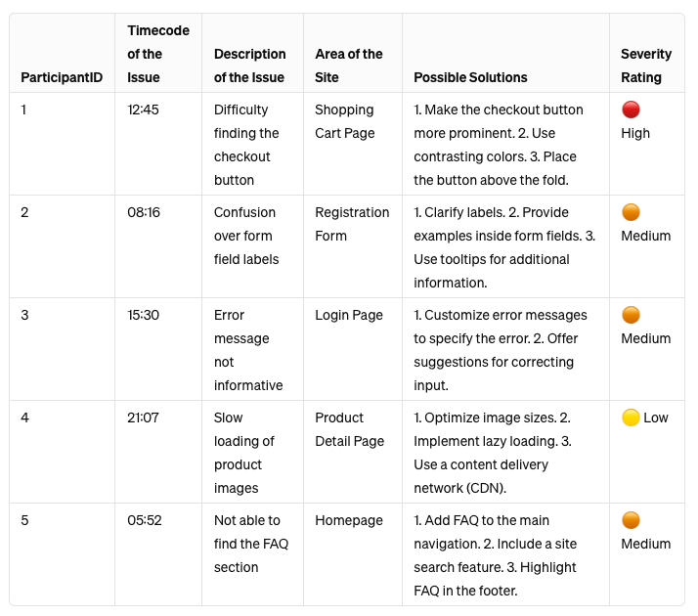Click the Description of the Issue header
Screen dimensions: 698x616
249,66
